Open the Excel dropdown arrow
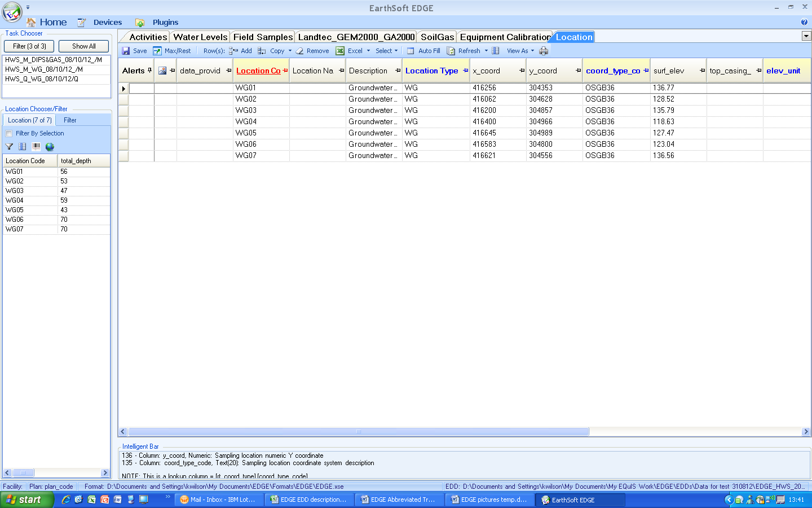The image size is (812, 508). tap(369, 51)
